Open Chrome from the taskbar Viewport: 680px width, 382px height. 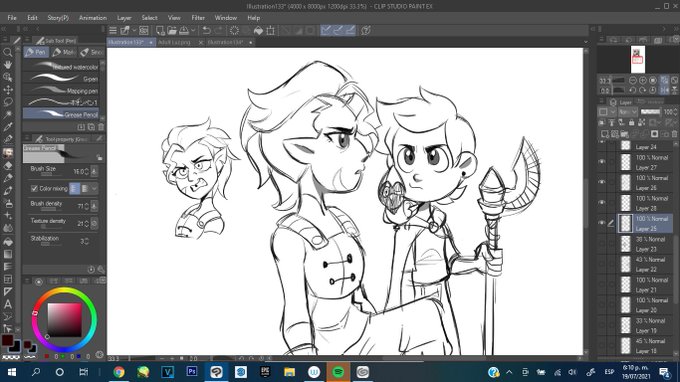click(119, 372)
